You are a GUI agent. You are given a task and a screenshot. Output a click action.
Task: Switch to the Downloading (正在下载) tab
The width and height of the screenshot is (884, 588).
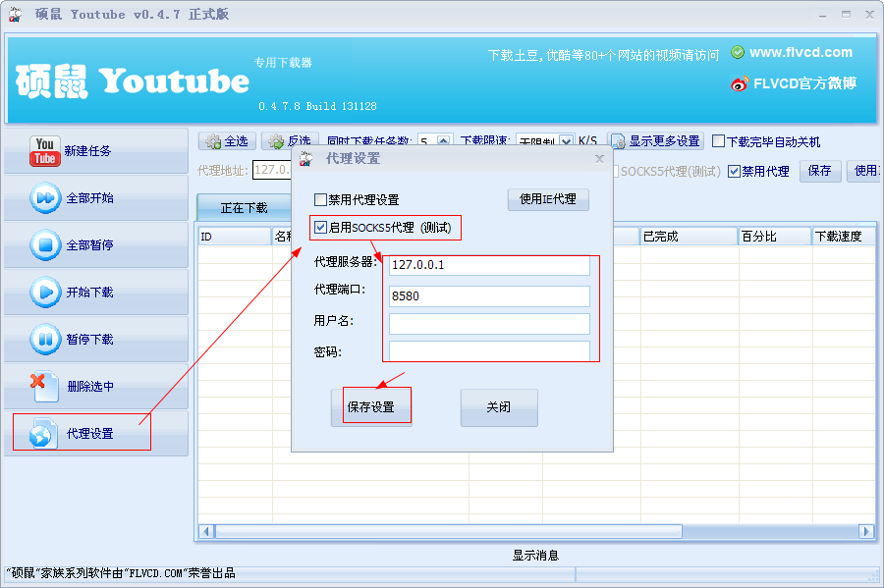click(x=244, y=208)
